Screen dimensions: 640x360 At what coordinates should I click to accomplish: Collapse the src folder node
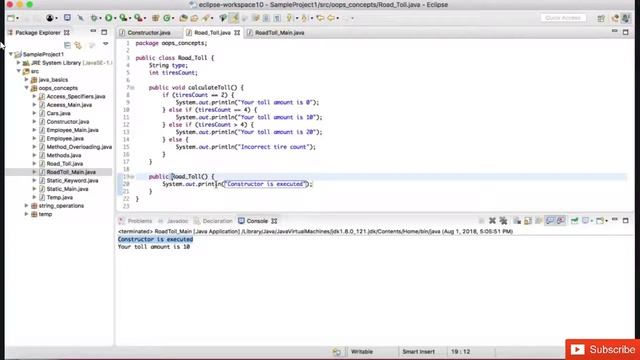click(18, 71)
